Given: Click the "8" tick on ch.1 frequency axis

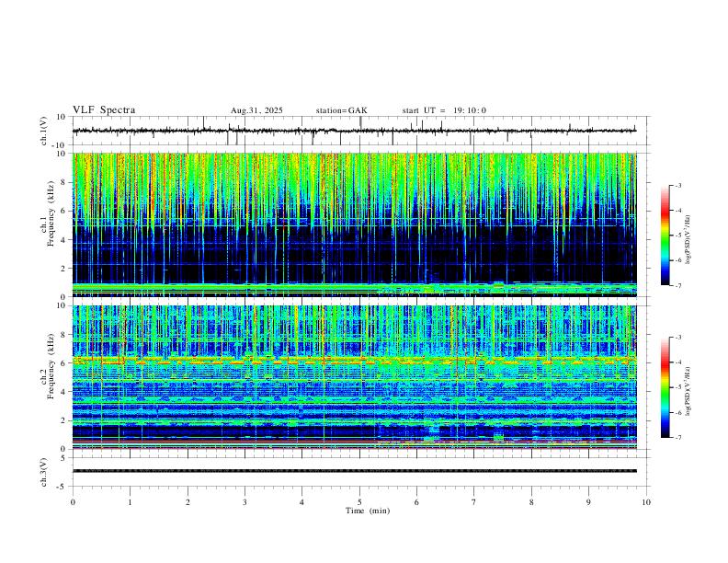Looking at the screenshot, I should pyautogui.click(x=65, y=182).
